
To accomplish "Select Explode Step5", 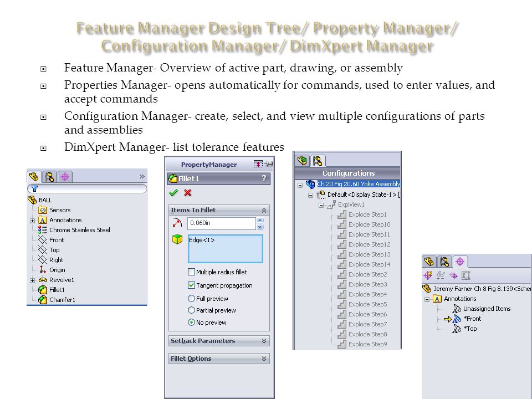I will (x=367, y=304).
